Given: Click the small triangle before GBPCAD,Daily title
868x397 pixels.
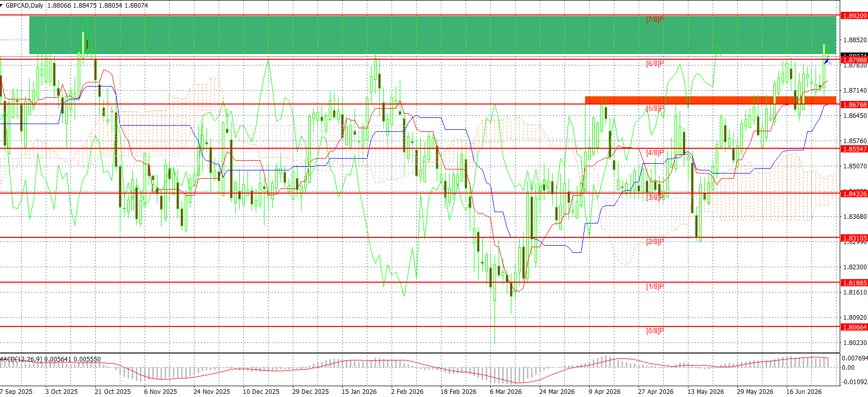Looking at the screenshot, I should [x=2, y=6].
